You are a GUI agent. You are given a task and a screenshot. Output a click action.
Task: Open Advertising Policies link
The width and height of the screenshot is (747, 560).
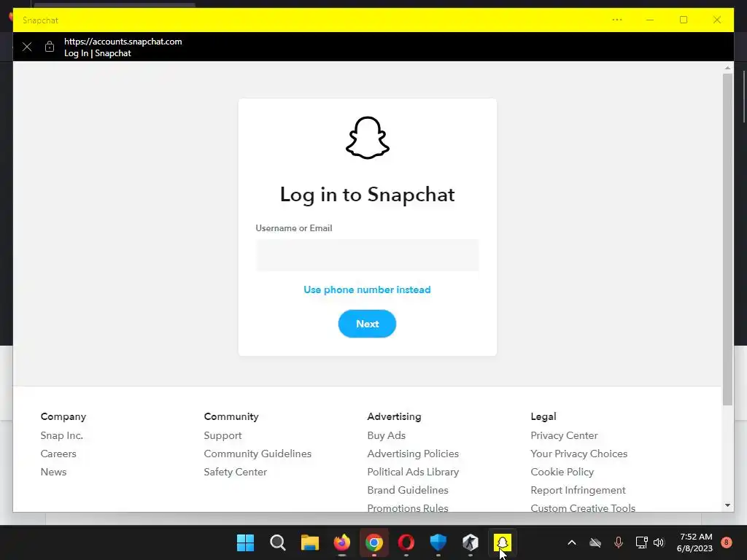(x=413, y=454)
